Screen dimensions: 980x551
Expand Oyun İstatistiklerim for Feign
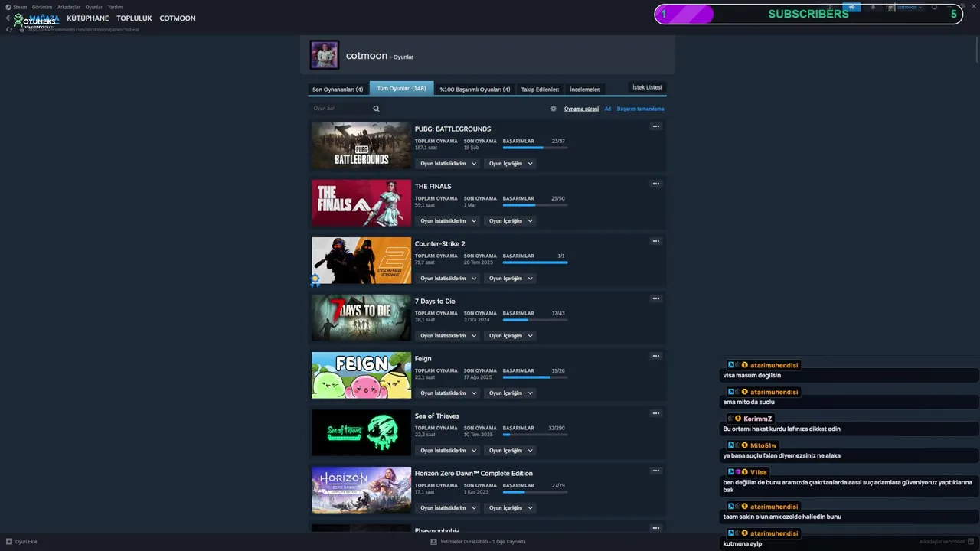[x=448, y=393]
